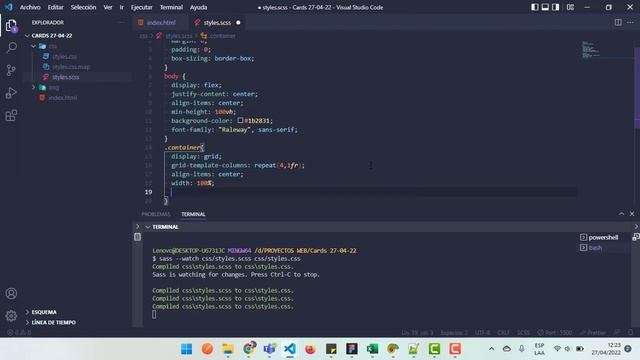Select the TERMINAL panel tab

click(193, 214)
